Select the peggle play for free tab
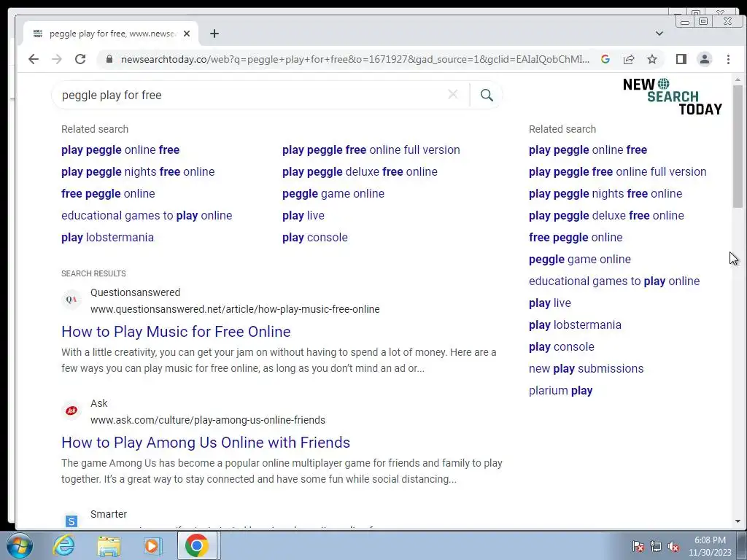This screenshot has width=747, height=560. [111, 34]
